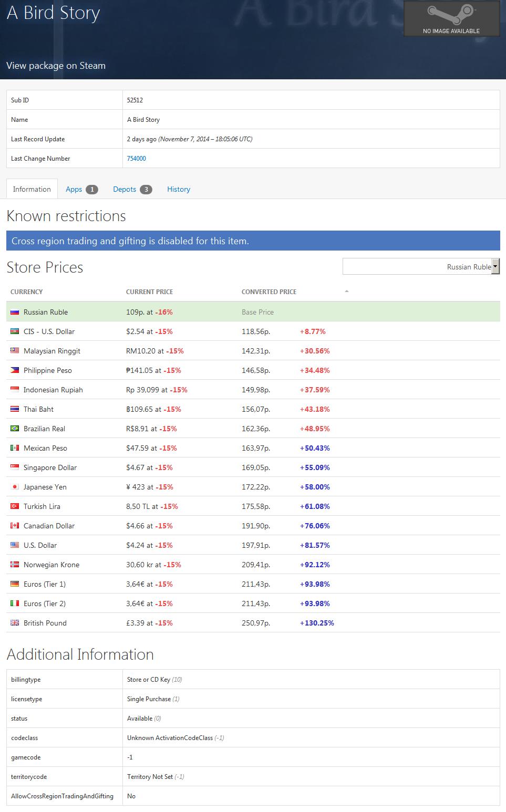Click the Canadian Dollar flag icon

(x=15, y=526)
